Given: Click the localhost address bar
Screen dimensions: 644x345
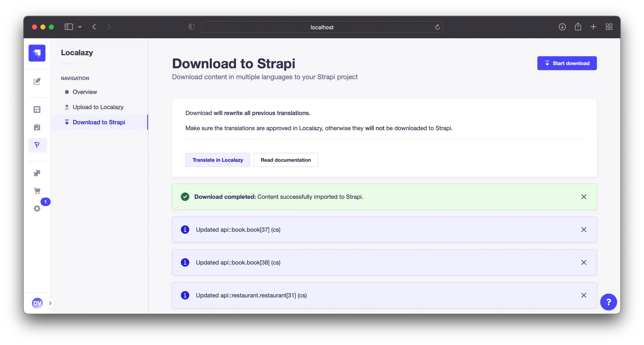Looking at the screenshot, I should click(322, 27).
